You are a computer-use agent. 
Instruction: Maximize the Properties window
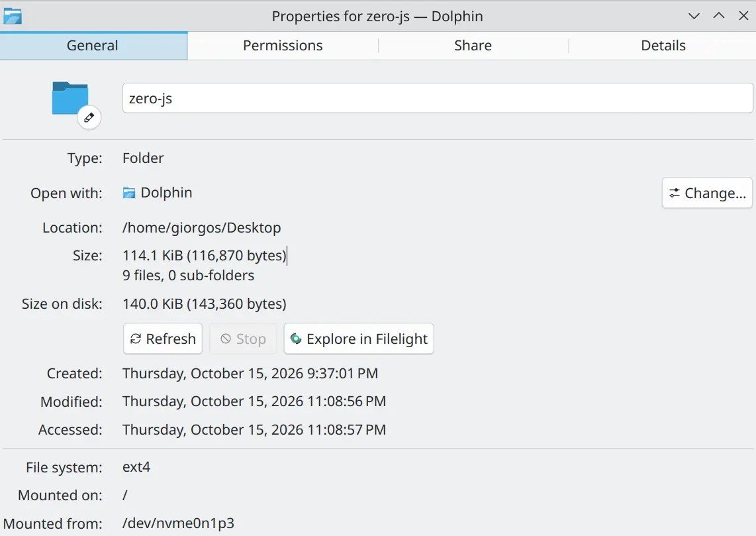pyautogui.click(x=718, y=16)
